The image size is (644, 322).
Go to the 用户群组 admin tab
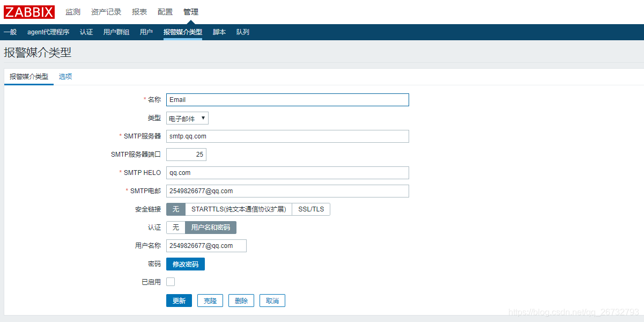pos(115,32)
